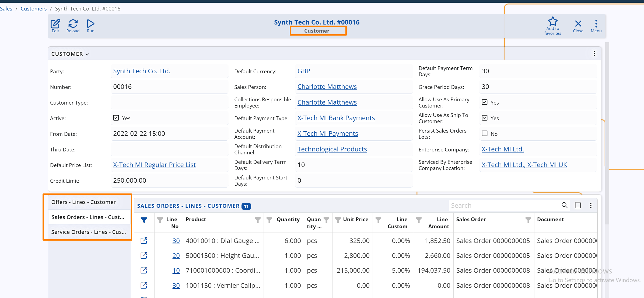Click Unit Price 215,000.00 cell
This screenshot has width=644, height=298.
click(x=353, y=271)
